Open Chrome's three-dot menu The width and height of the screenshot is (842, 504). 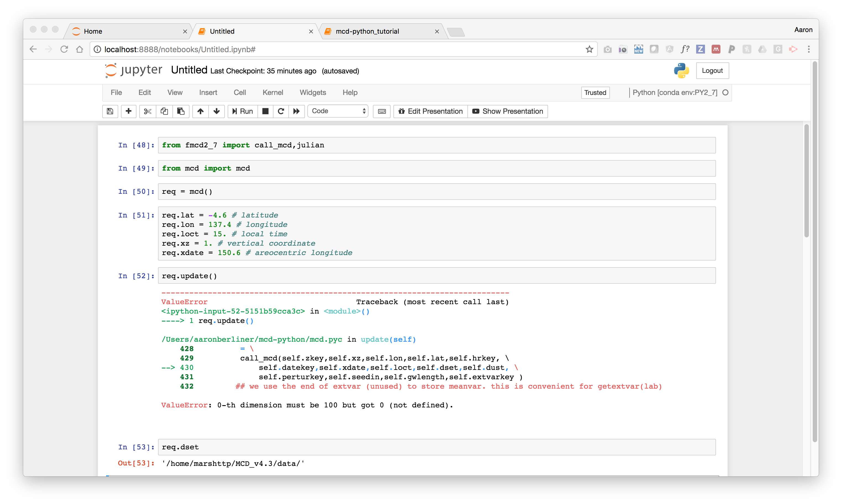click(x=809, y=49)
